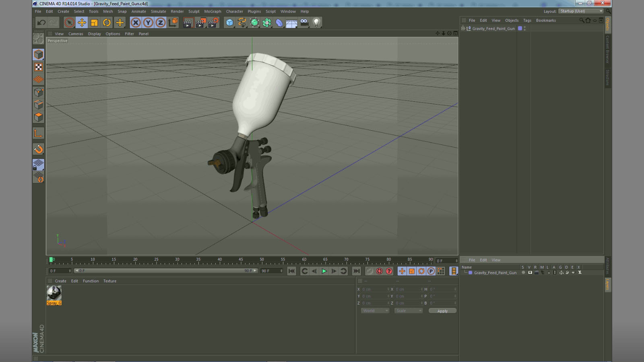This screenshot has width=644, height=362.
Task: Open the MoGraph menu
Action: tap(213, 12)
